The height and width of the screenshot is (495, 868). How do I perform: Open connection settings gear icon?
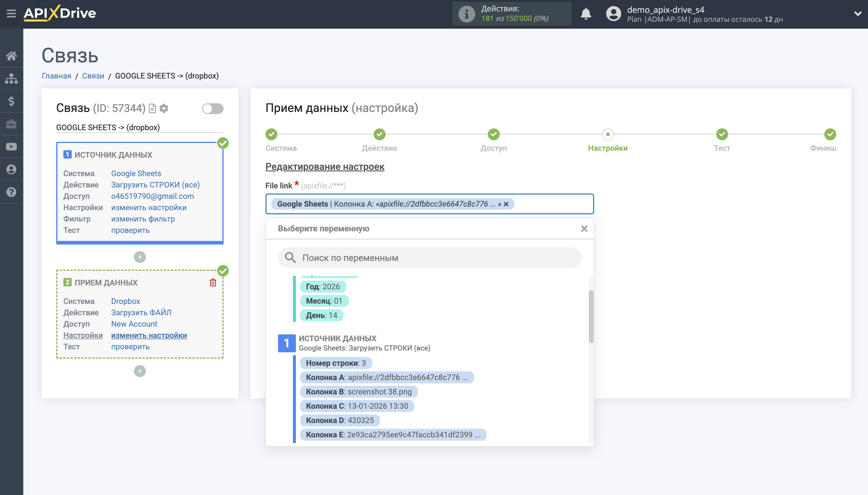164,108
